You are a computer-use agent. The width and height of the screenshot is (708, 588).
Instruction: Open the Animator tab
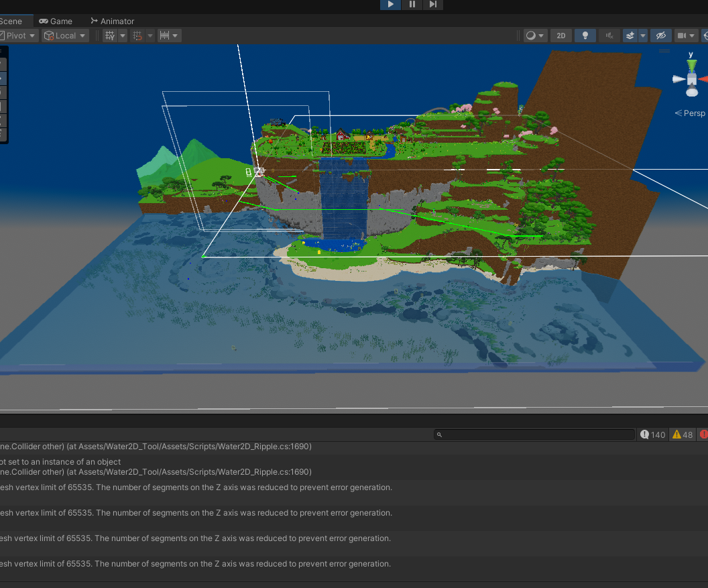112,21
